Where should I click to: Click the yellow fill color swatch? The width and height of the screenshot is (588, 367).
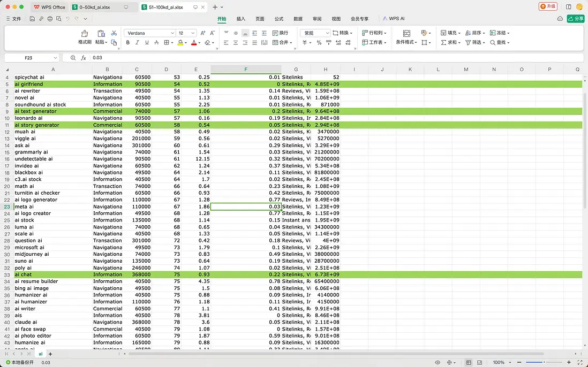click(180, 43)
